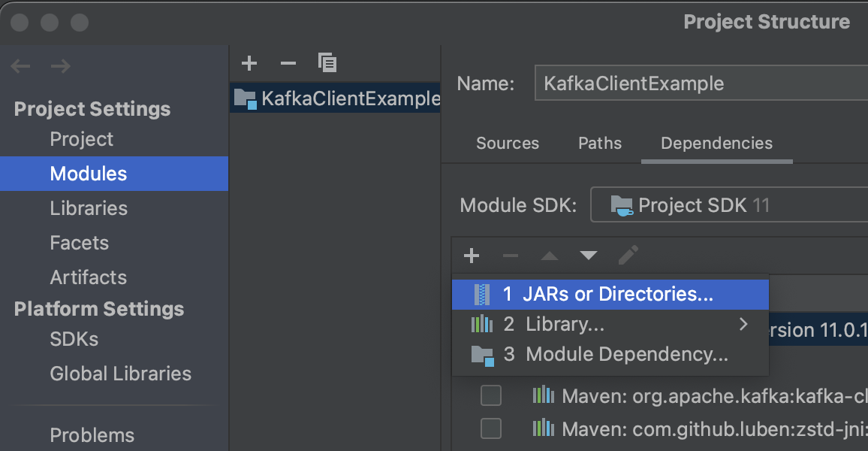This screenshot has height=451, width=868.
Task: Click the KafkaClientExample module folder icon
Action: pyautogui.click(x=246, y=99)
